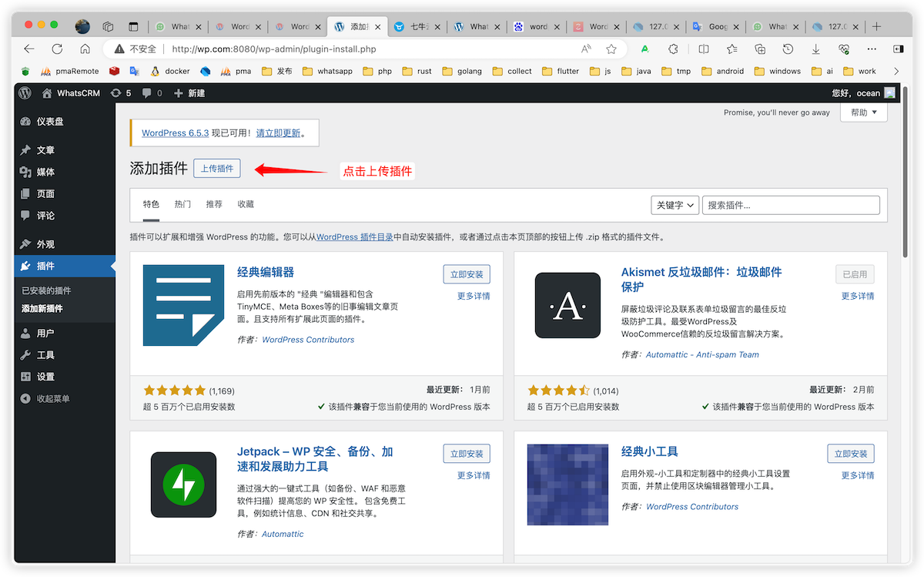The image size is (924, 577).
Task: Open the browser extensions puzzle icon
Action: (673, 49)
